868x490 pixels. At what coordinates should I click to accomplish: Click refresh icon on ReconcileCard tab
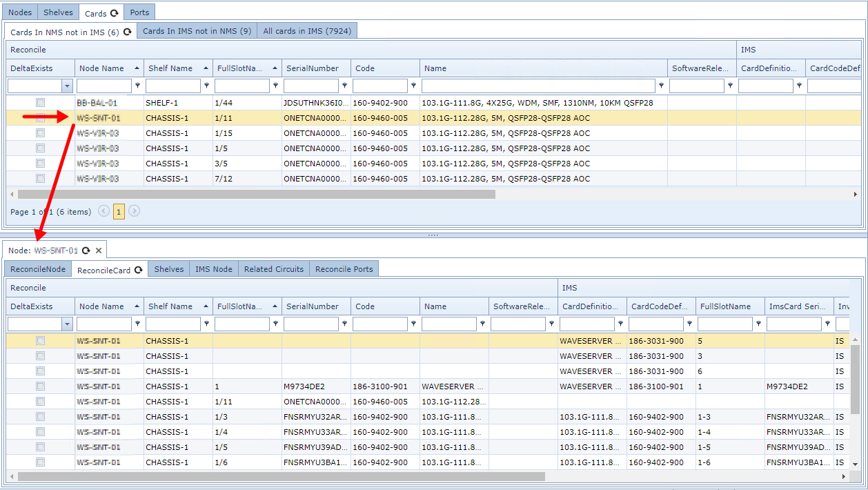coord(138,270)
